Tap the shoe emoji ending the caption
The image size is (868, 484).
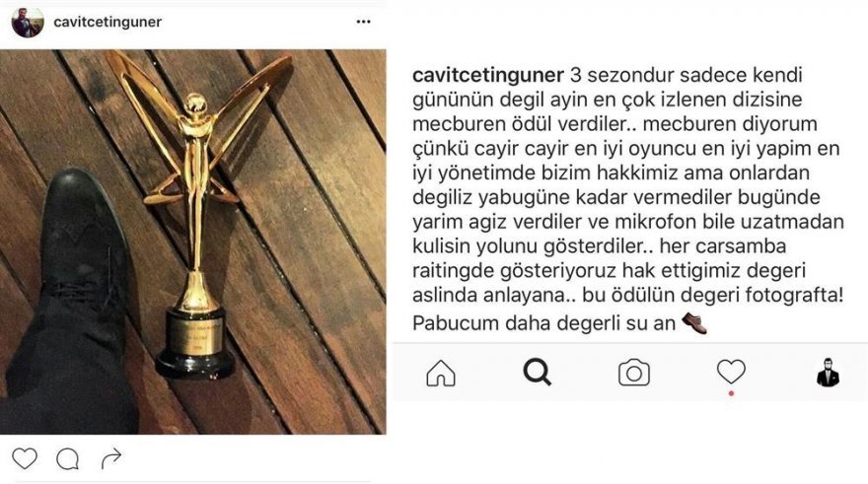[x=694, y=323]
